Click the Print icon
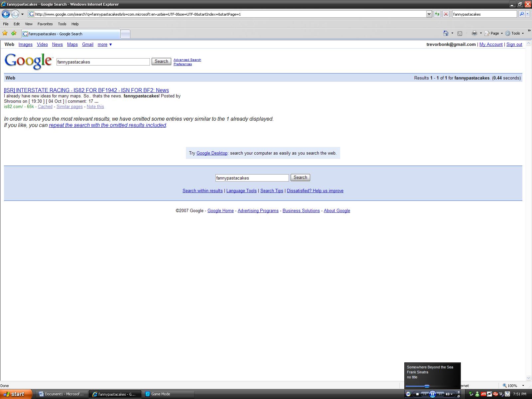This screenshot has height=399, width=532. click(474, 33)
